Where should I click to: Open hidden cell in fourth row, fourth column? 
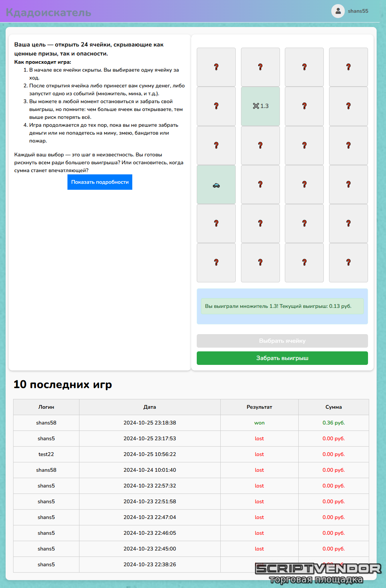pyautogui.click(x=349, y=184)
